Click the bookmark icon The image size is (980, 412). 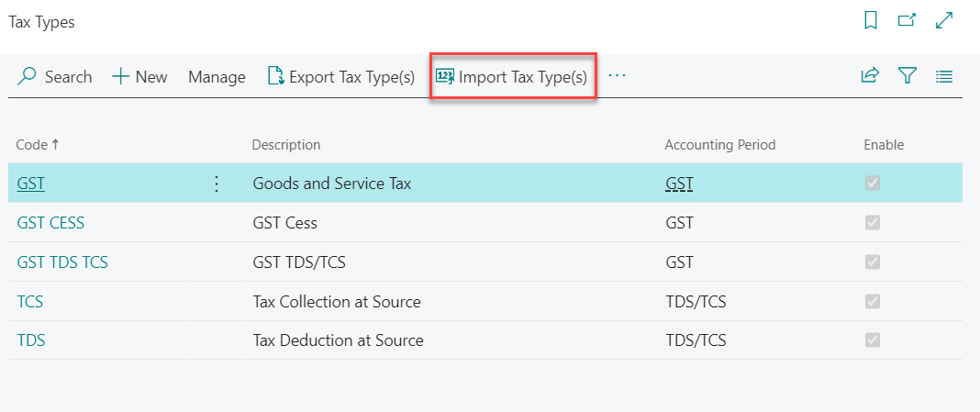871,20
